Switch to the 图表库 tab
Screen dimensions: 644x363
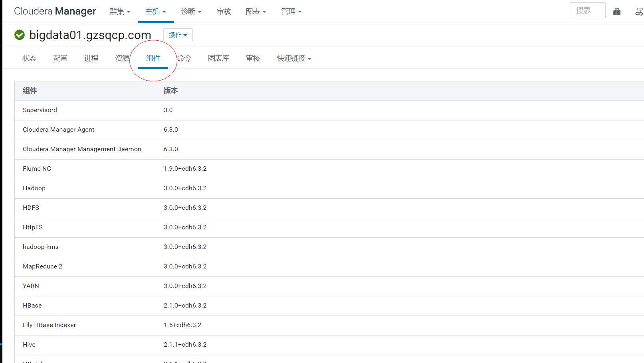[x=218, y=58]
